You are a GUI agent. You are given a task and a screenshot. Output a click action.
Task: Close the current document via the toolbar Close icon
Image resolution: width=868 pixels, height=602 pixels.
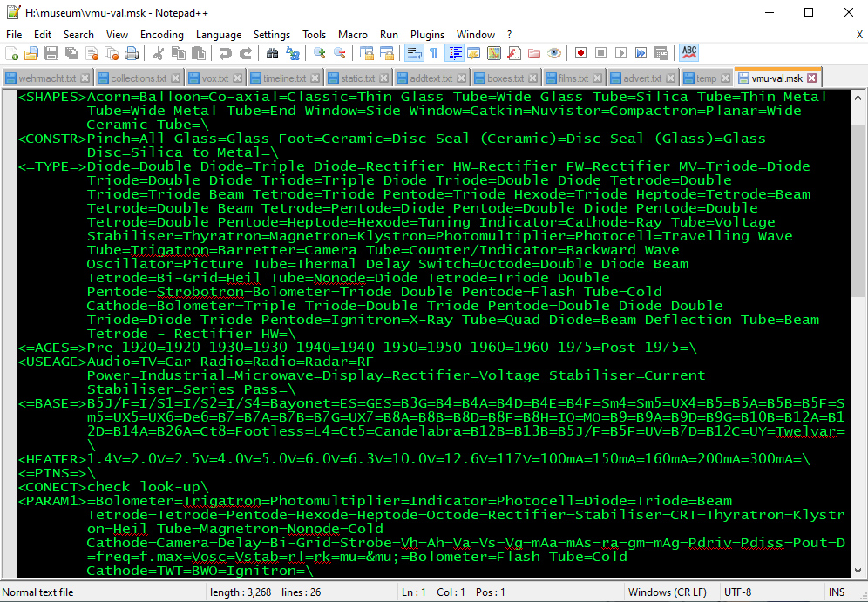92,53
